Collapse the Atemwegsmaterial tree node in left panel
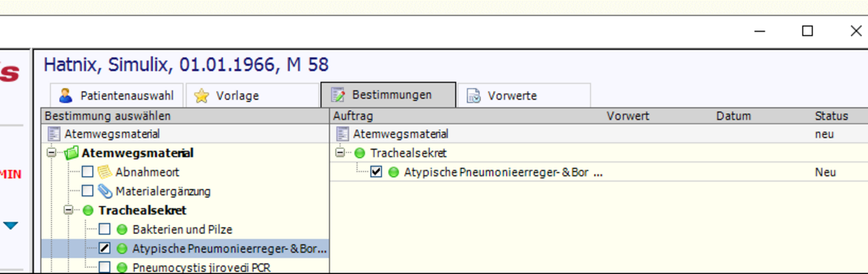 tap(52, 153)
